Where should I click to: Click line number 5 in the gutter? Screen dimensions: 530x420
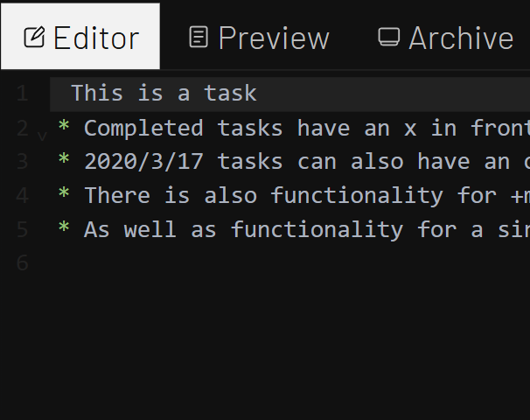(22, 229)
